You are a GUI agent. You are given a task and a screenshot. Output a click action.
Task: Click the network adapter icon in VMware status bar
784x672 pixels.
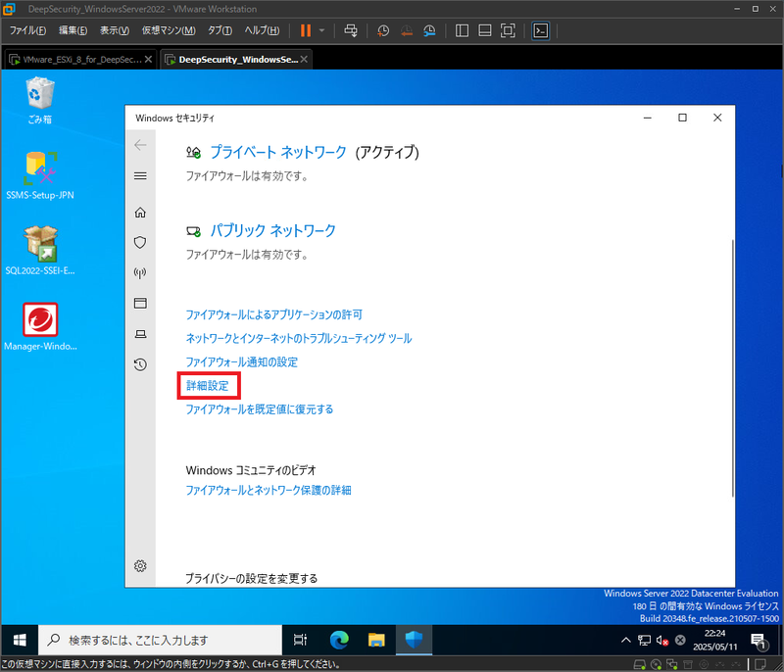(672, 664)
